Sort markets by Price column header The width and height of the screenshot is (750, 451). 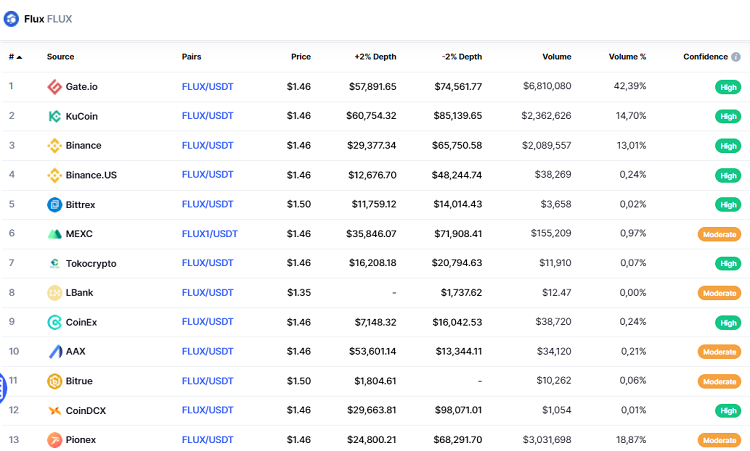point(300,57)
